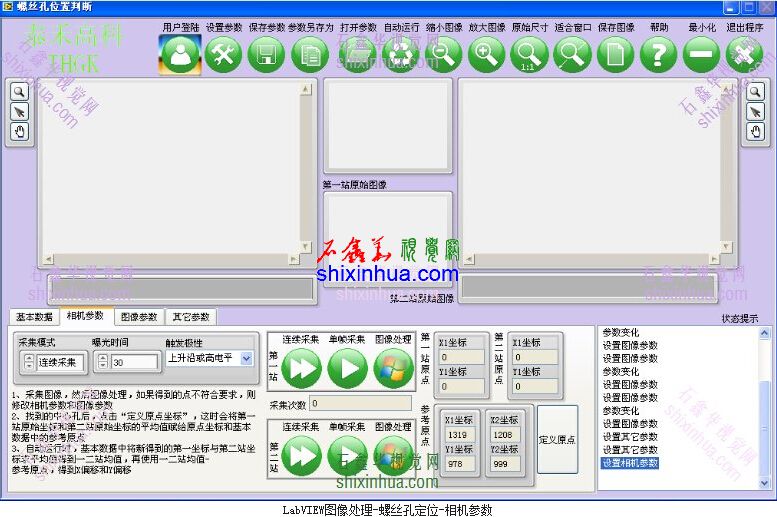Click the 放大图像 zoom in magnifier
The image size is (777, 517).
pyautogui.click(x=485, y=54)
